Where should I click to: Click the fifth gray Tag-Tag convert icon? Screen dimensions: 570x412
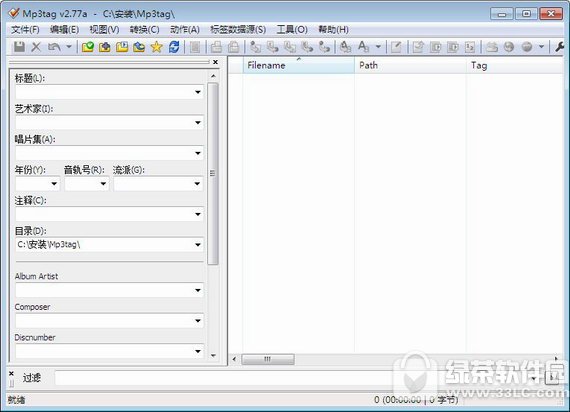pyautogui.click(x=324, y=47)
